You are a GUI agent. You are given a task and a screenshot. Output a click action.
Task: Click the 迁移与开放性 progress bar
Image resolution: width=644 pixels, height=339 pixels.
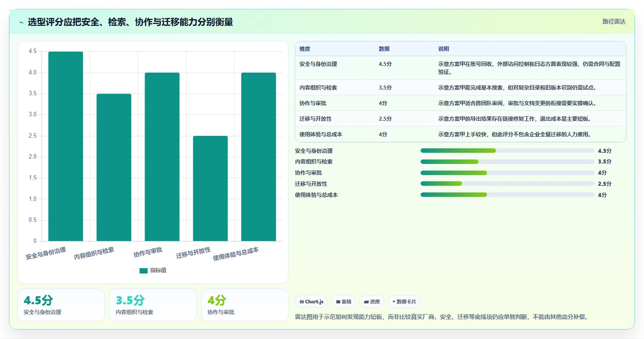[x=508, y=184]
